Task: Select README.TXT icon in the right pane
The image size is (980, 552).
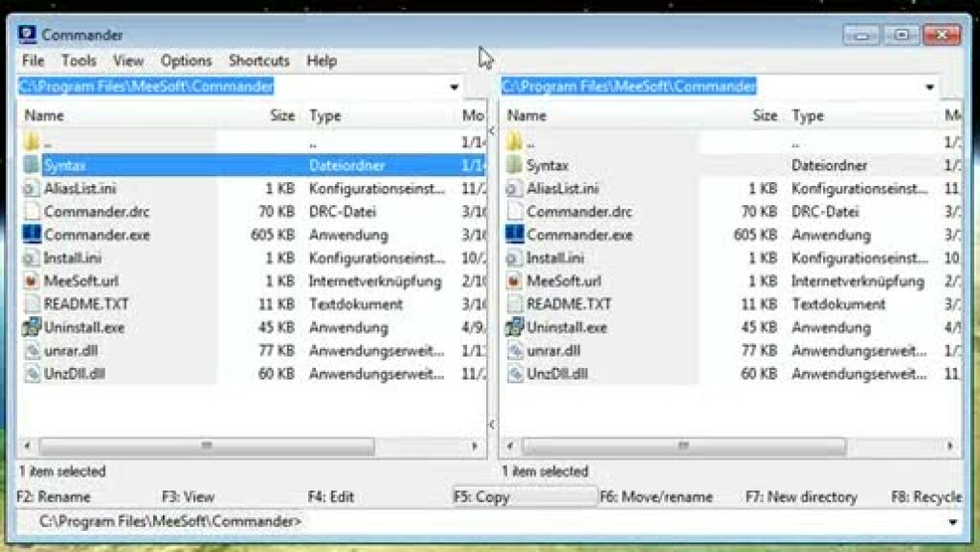Action: point(514,304)
